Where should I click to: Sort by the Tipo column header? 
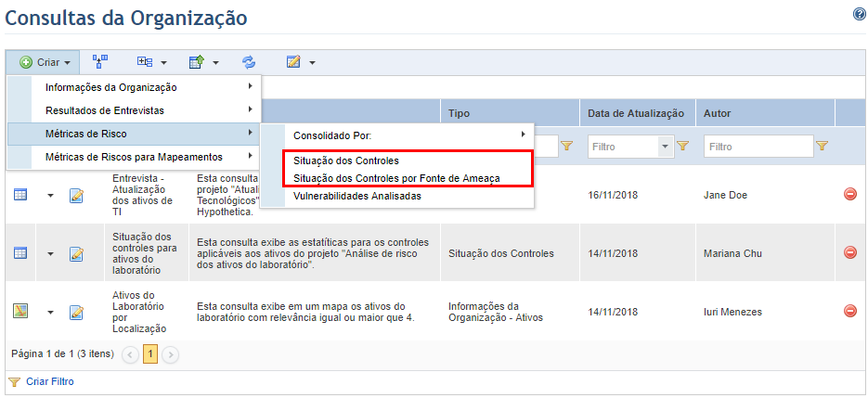click(x=459, y=113)
